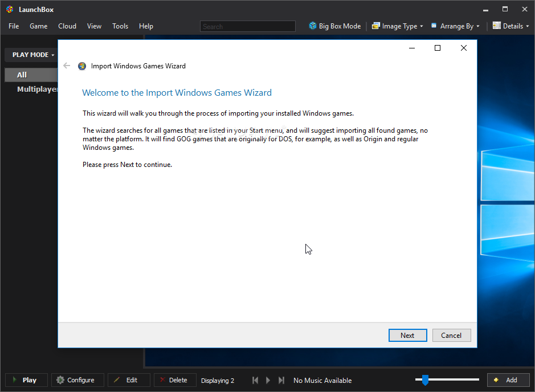Click the LaunchBox logo icon in title bar
This screenshot has height=392, width=535.
(10, 9)
